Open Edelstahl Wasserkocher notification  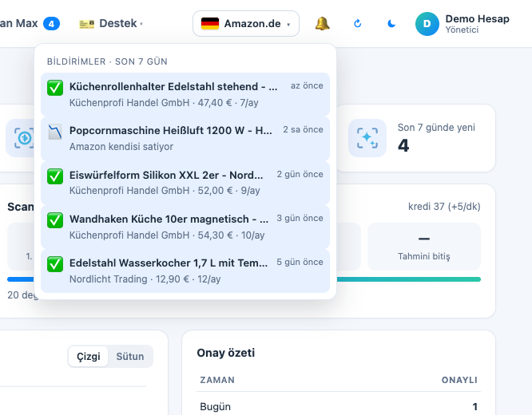185,271
